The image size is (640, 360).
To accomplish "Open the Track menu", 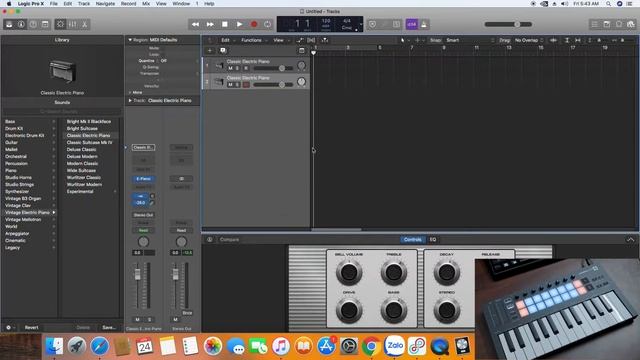I will [x=84, y=4].
